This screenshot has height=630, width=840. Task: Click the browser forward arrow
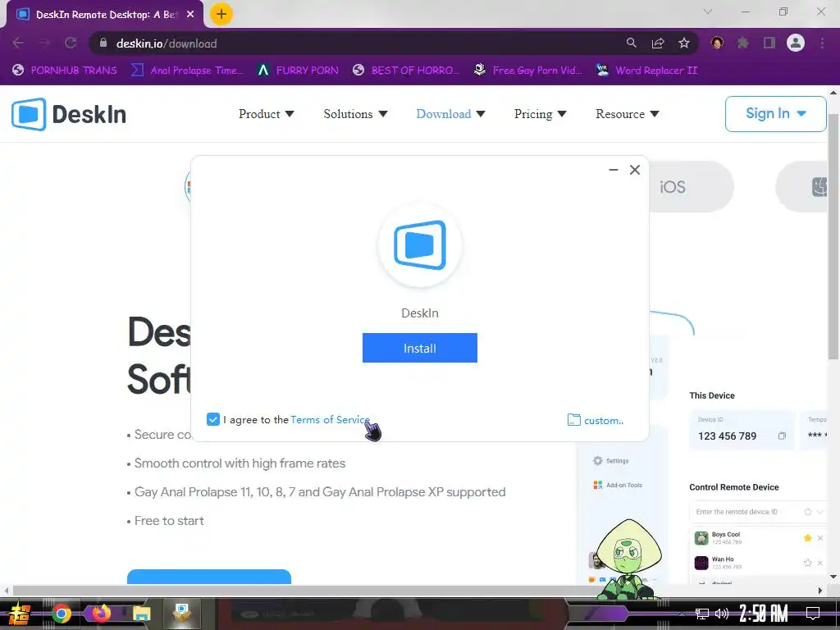point(44,43)
